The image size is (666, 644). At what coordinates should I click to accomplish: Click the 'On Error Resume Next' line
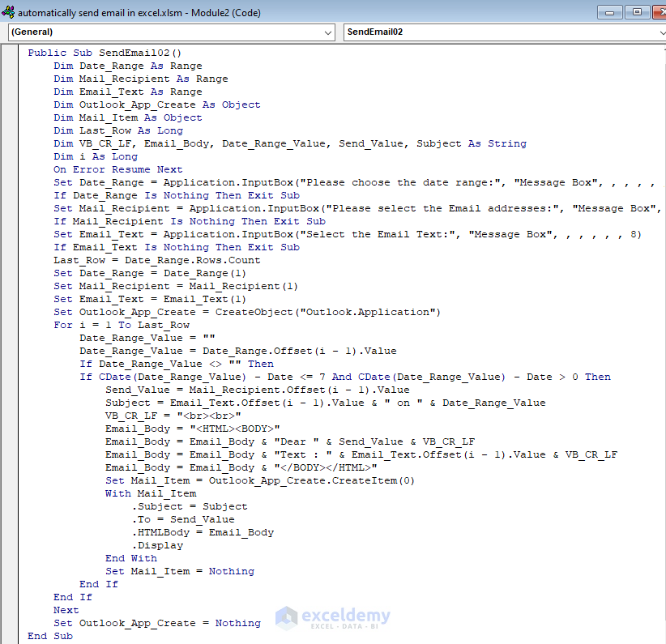(118, 169)
